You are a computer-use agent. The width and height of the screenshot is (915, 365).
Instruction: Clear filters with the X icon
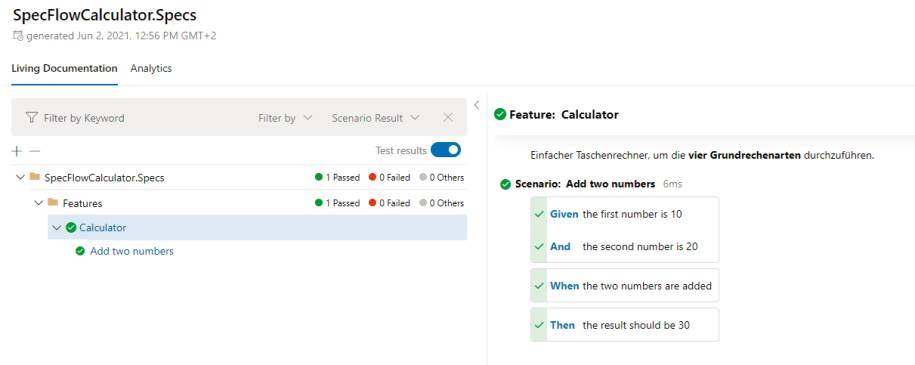tap(448, 117)
